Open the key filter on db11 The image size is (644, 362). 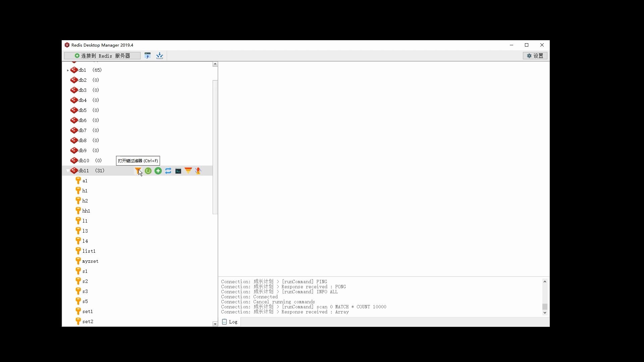click(x=138, y=171)
